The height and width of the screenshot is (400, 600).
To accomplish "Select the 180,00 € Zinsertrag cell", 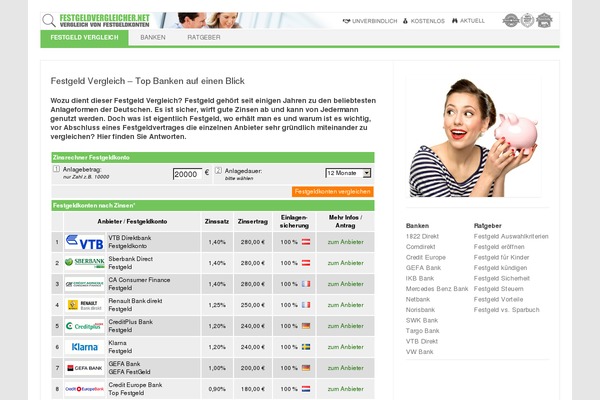I will [x=253, y=389].
